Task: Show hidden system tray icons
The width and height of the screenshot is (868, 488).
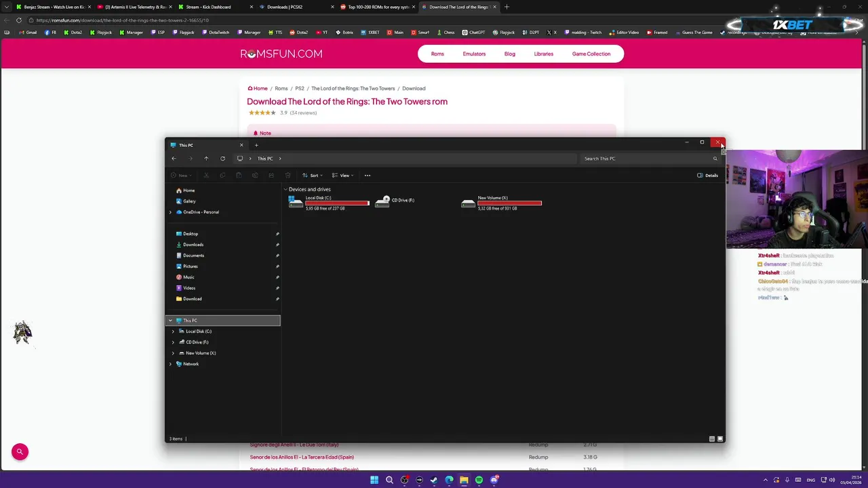Action: coord(766,480)
